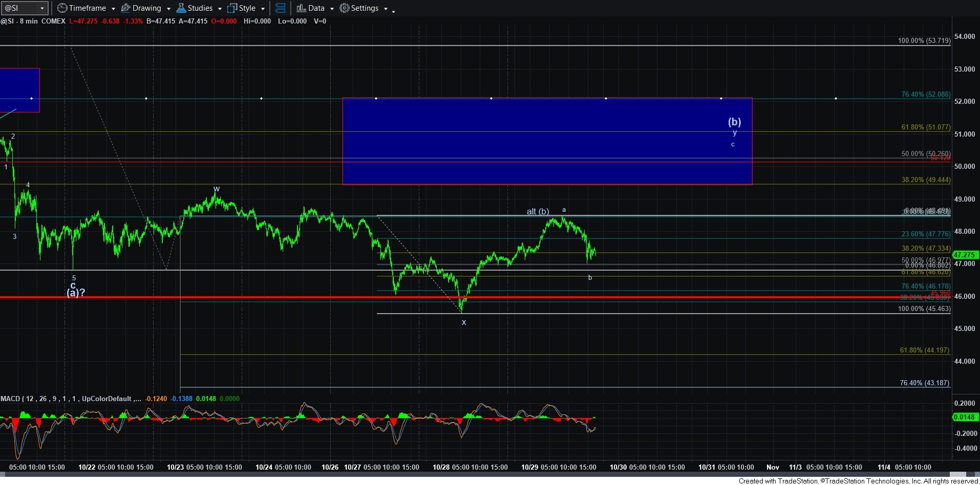The height and width of the screenshot is (485, 980).
Task: Click the blue stacked panels icon
Action: pyautogui.click(x=280, y=8)
